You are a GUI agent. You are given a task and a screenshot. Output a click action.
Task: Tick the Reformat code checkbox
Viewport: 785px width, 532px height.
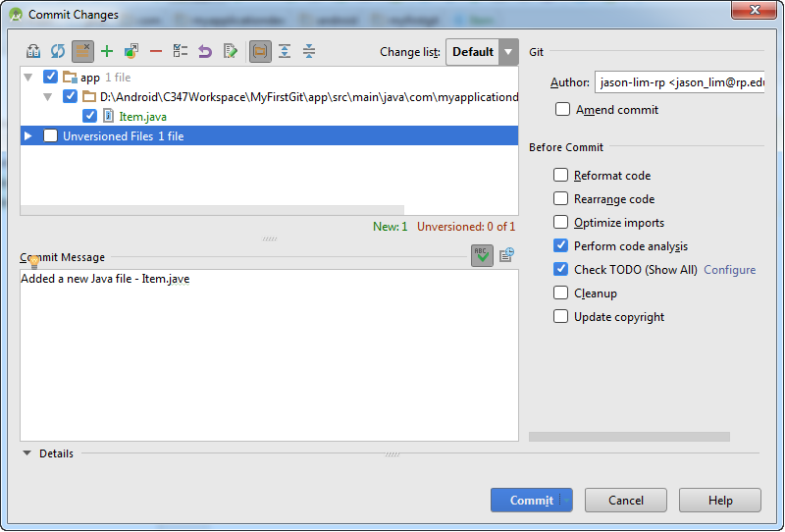click(560, 176)
